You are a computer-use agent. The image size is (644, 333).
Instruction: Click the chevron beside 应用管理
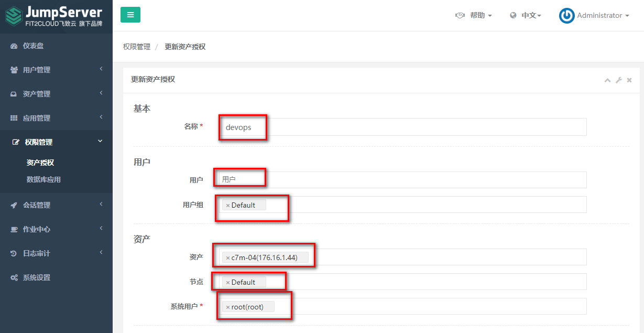tap(101, 117)
